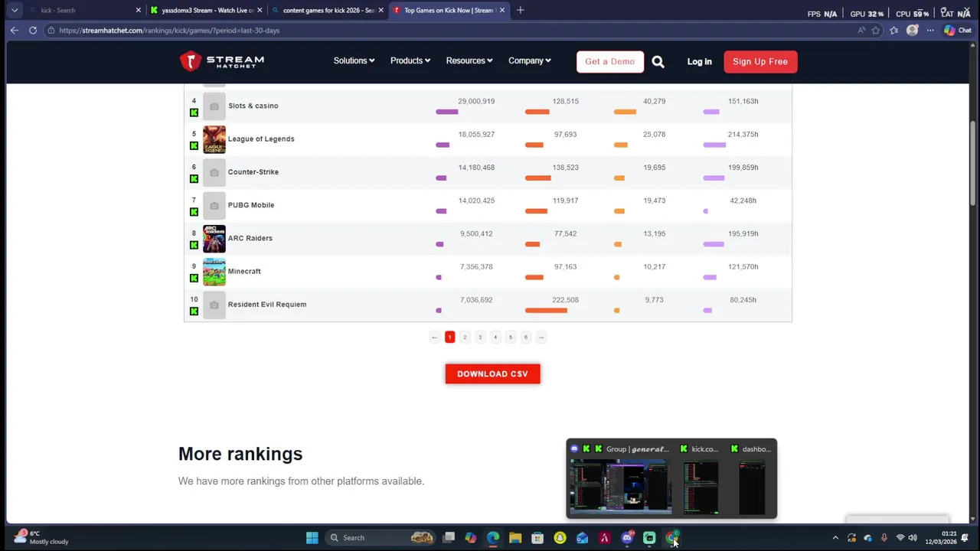Open the 'Group | general' preview thumbnail
The width and height of the screenshot is (980, 551).
[x=621, y=487]
